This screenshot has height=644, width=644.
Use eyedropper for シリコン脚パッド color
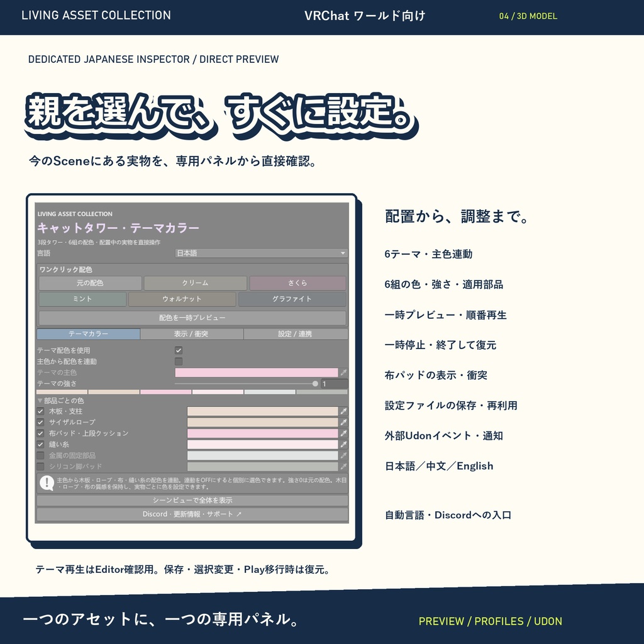[343, 467]
